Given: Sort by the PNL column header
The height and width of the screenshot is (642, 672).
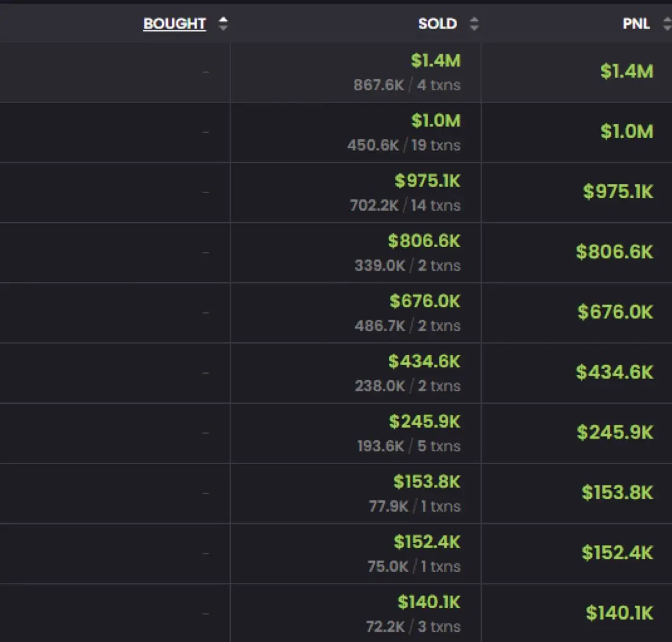Looking at the screenshot, I should point(636,24).
